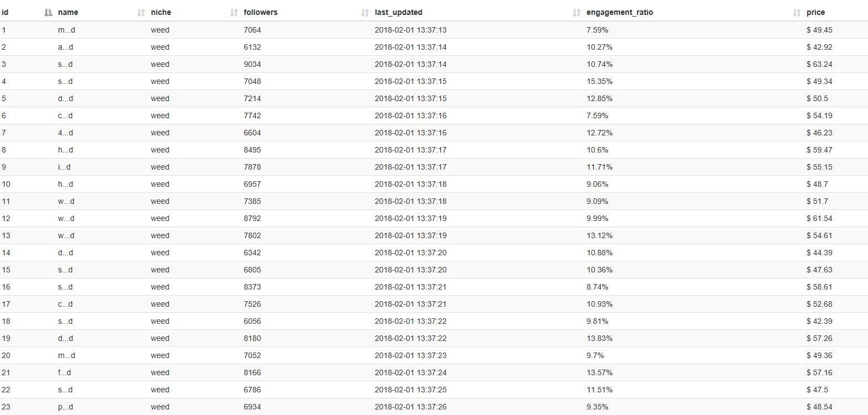This screenshot has width=868, height=415.
Task: Click the sort arrows beside name column
Action: point(141,13)
